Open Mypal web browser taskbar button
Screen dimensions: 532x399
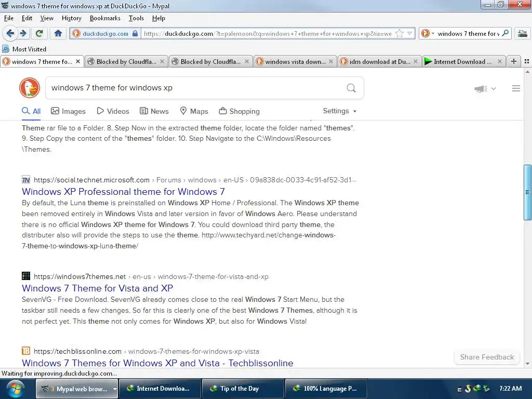pyautogui.click(x=74, y=389)
